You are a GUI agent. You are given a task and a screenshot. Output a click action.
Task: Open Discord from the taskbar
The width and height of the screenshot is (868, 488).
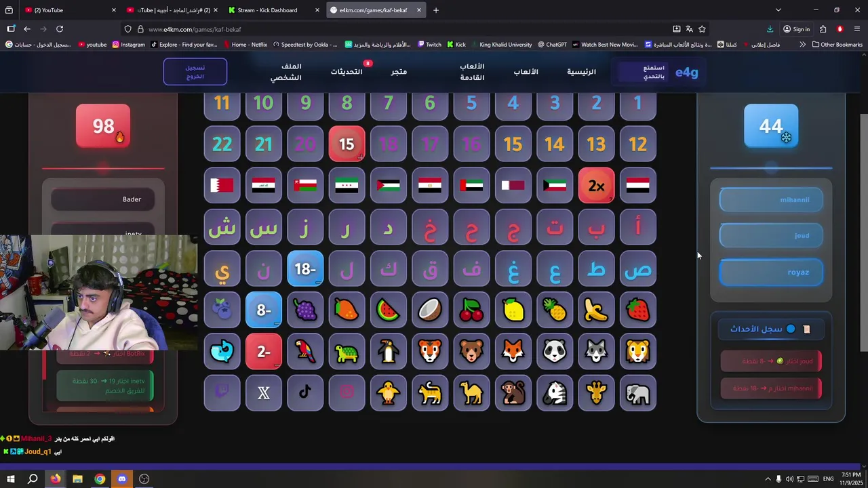click(122, 479)
